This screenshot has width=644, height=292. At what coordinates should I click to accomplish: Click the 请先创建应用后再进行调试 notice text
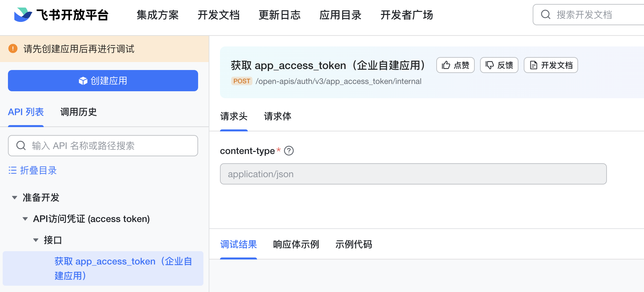click(x=79, y=49)
